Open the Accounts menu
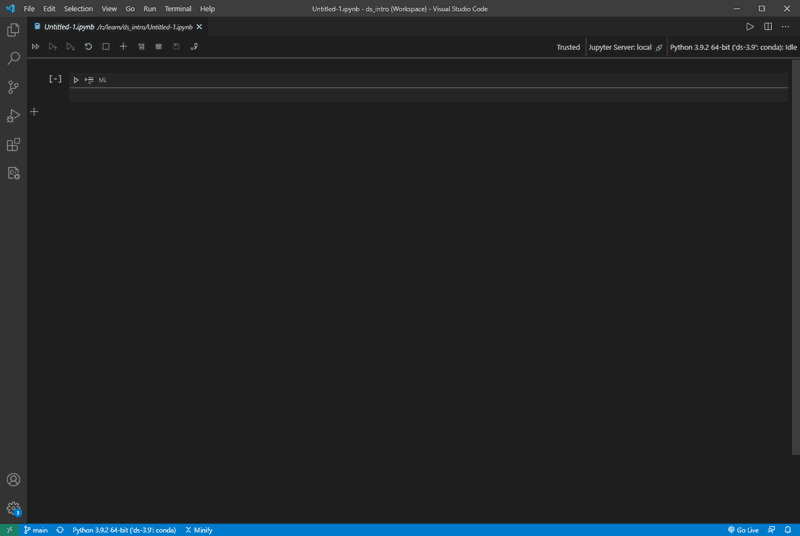The height and width of the screenshot is (536, 800). pyautogui.click(x=13, y=480)
